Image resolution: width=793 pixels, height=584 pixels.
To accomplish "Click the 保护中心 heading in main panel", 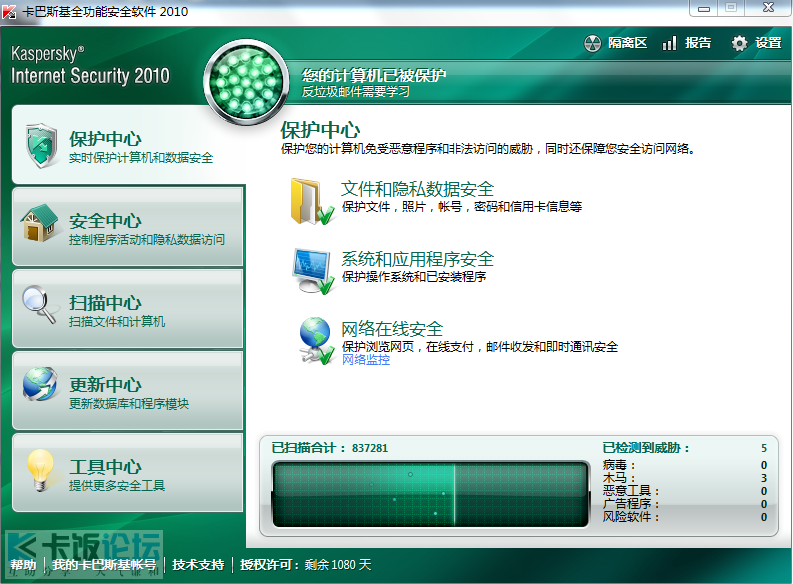I will click(320, 130).
